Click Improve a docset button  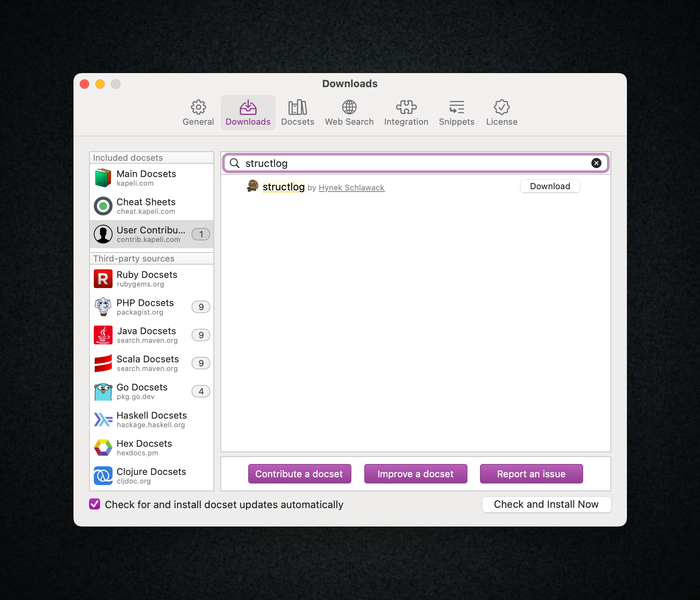pyautogui.click(x=415, y=474)
